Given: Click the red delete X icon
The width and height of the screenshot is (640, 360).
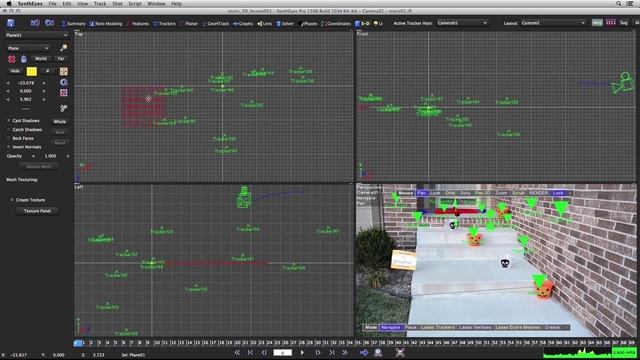Looking at the screenshot, I should (11, 59).
